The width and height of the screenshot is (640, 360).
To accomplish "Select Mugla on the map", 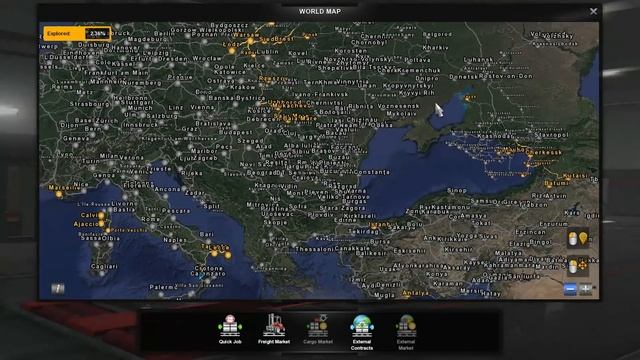I will pos(384,295).
